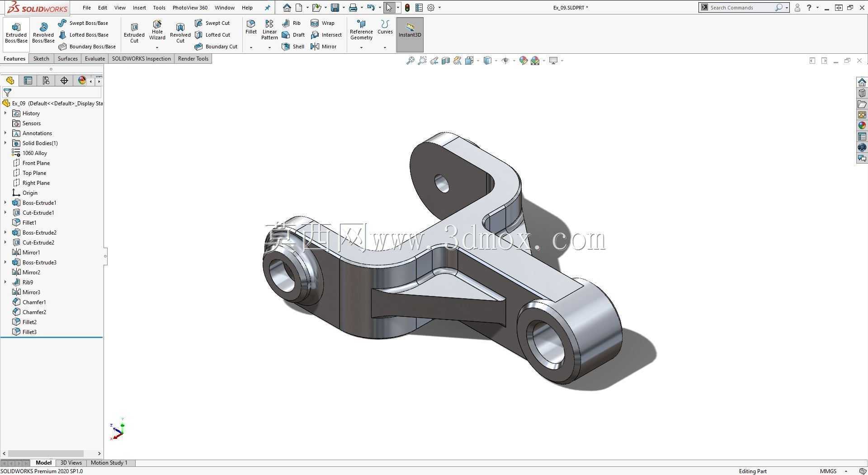Screen dimensions: 868x475
Task: Open the Fillet dropdown arrow
Action: [251, 47]
